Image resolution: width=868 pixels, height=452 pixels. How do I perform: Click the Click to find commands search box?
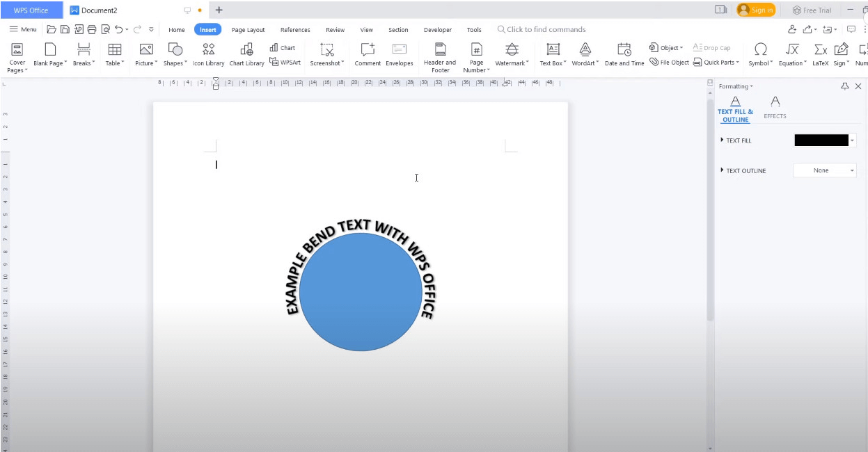pyautogui.click(x=546, y=30)
